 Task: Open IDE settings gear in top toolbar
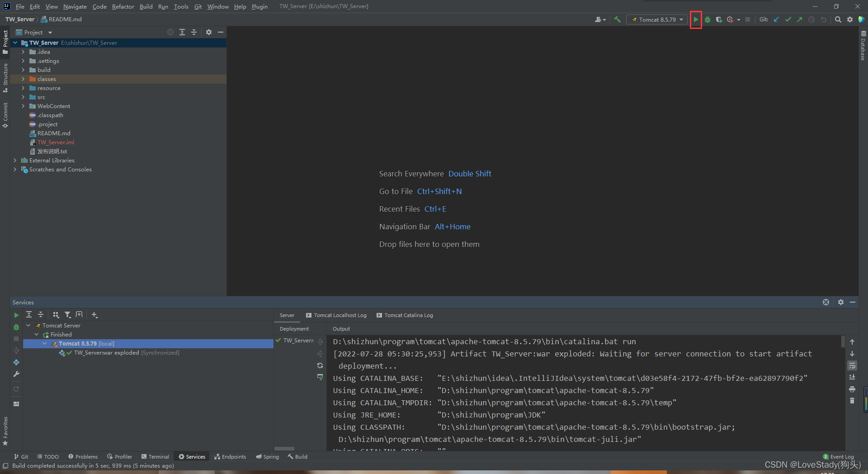pos(850,19)
